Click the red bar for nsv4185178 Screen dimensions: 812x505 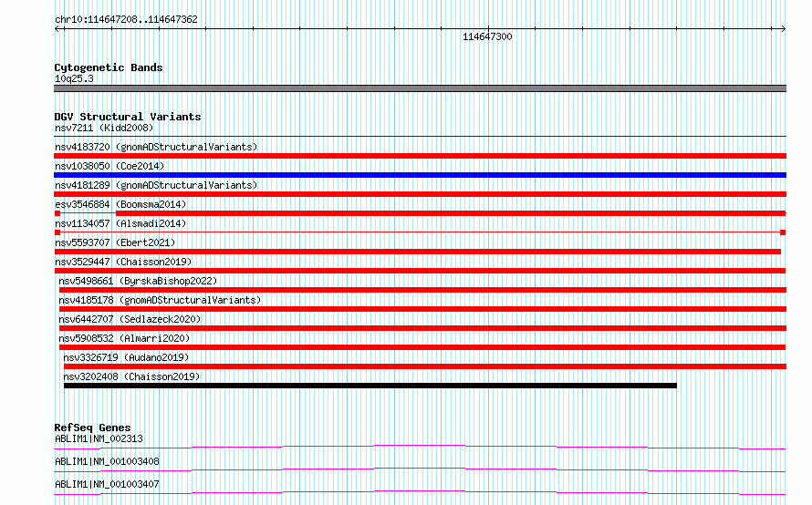tap(422, 309)
